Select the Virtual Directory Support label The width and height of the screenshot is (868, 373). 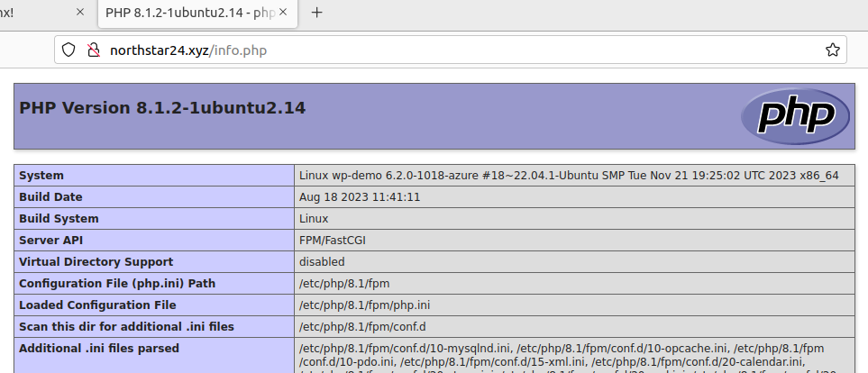(96, 262)
